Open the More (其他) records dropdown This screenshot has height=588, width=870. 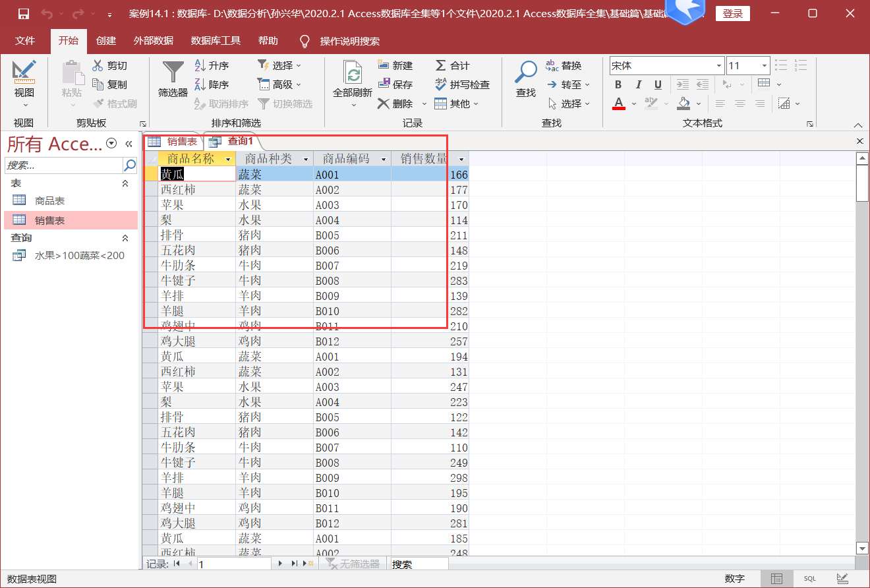456,103
